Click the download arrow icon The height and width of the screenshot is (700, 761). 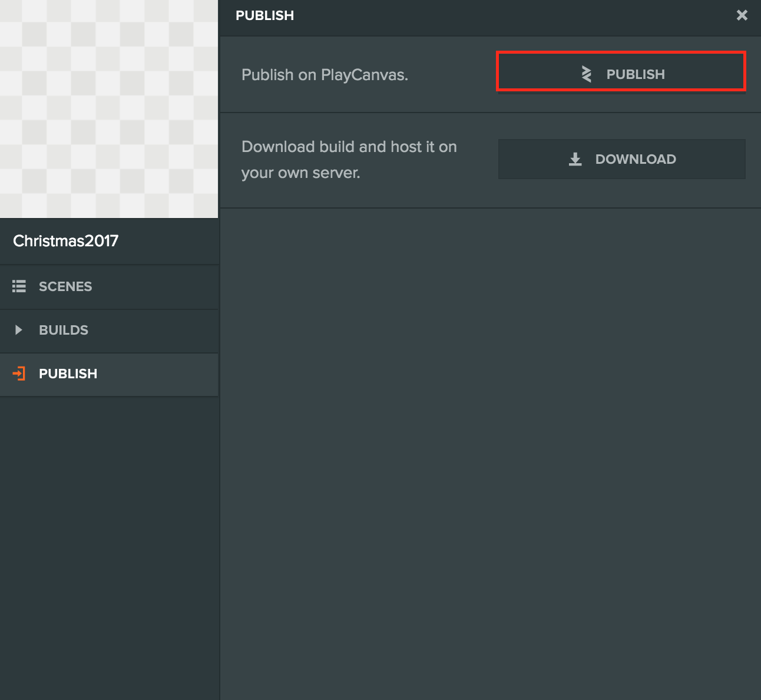pos(575,159)
